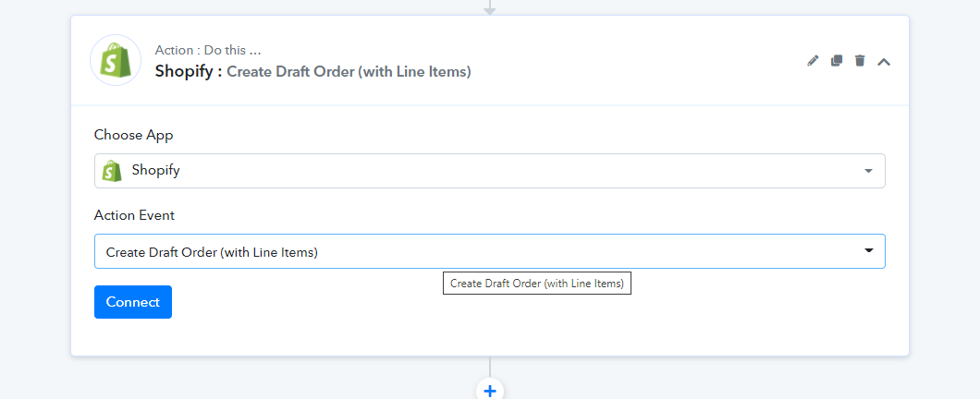
Task: Click the round Shopify logo in header
Action: click(116, 60)
